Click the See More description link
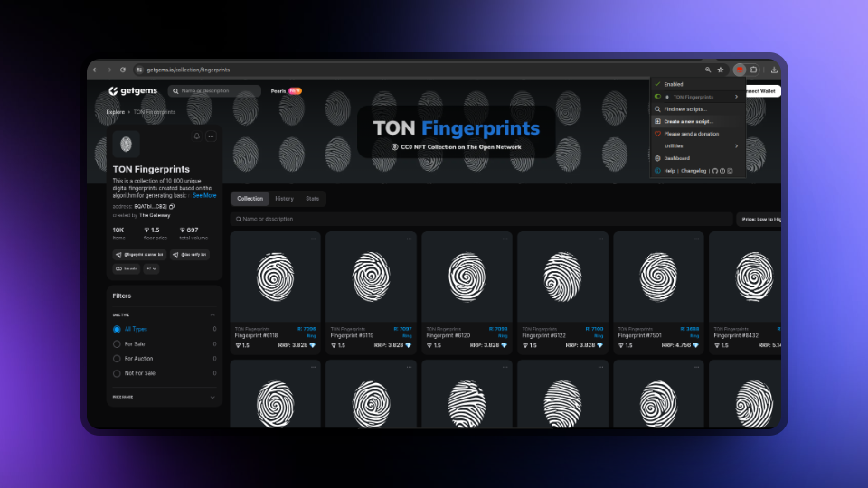Viewport: 868px width, 488px height. (204, 196)
